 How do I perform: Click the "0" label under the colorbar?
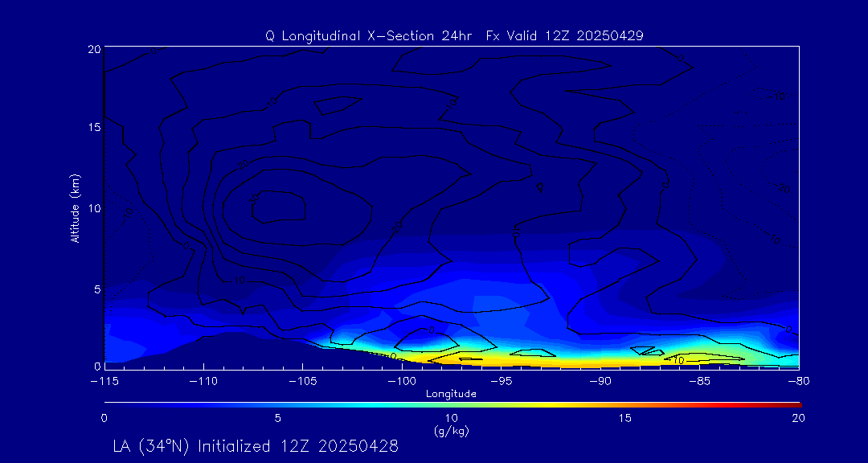(x=104, y=418)
